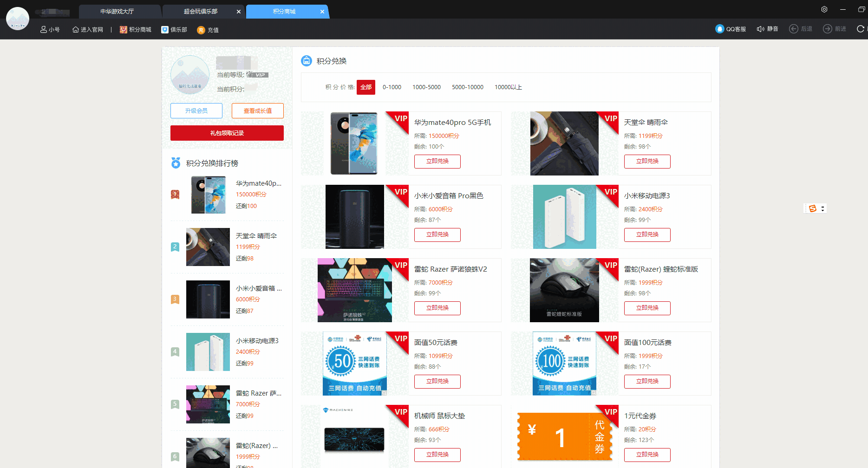Screen dimensions: 868x468
Task: Switch to the 中华游戏大厅 tab
Action: tap(117, 12)
